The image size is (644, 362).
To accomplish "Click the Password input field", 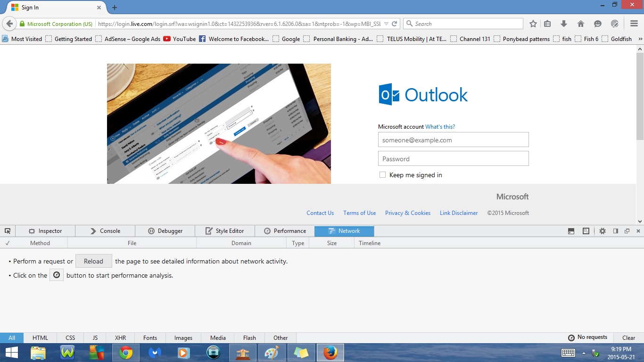I will coord(454,159).
